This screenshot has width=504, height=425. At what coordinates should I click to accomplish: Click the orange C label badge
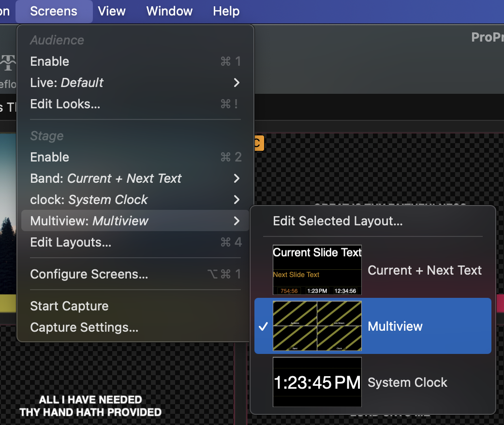tap(257, 143)
